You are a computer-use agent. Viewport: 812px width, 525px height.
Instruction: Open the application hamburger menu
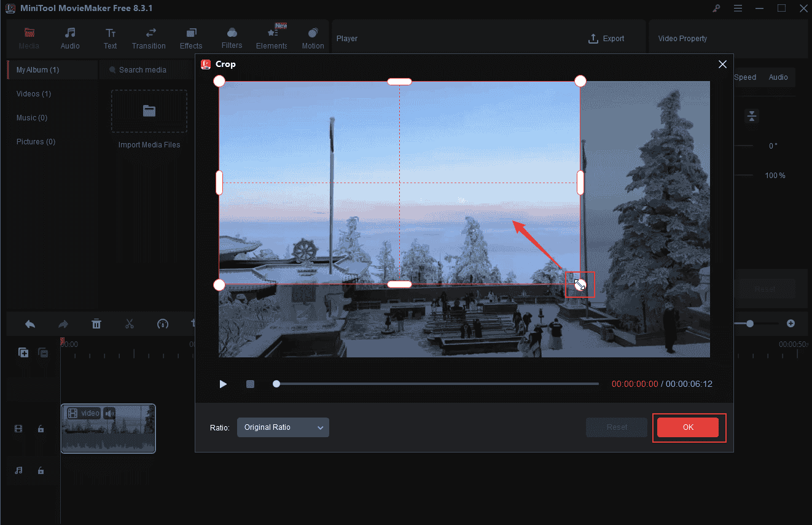click(x=738, y=9)
